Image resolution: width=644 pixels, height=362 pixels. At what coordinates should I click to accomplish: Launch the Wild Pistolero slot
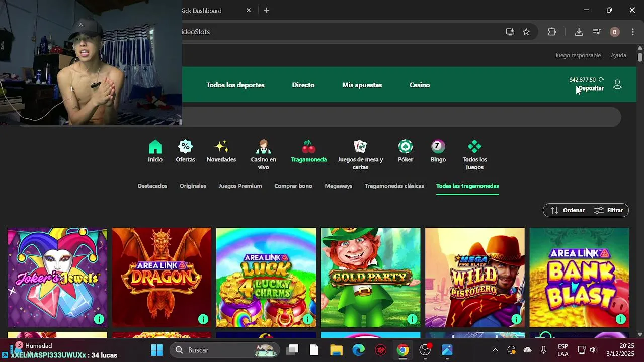point(475,278)
